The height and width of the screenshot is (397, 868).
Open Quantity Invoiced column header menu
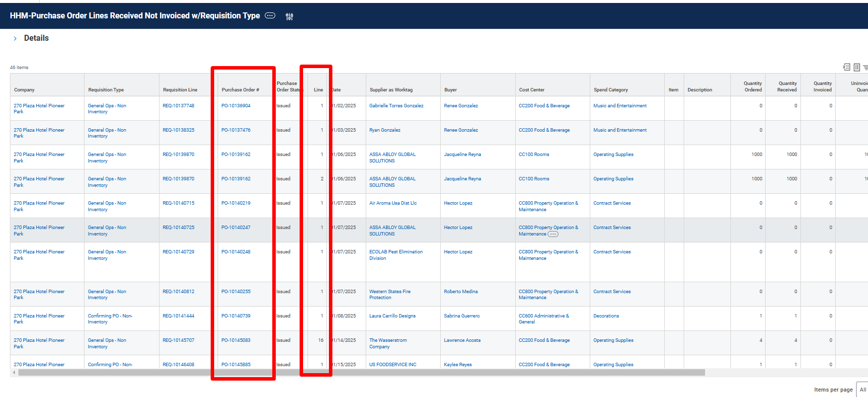tap(822, 86)
